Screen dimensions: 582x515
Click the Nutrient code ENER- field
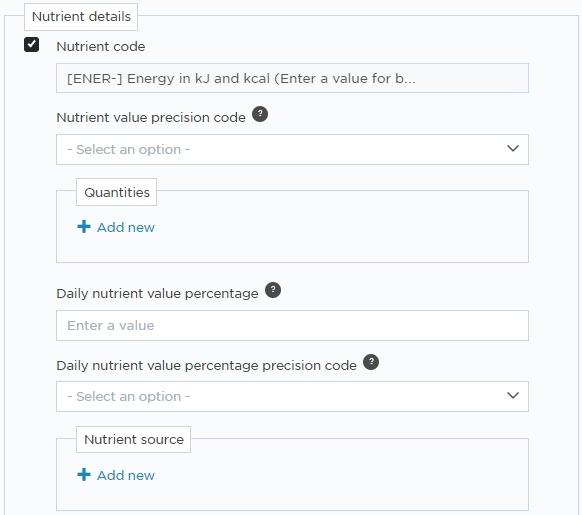coord(292,78)
